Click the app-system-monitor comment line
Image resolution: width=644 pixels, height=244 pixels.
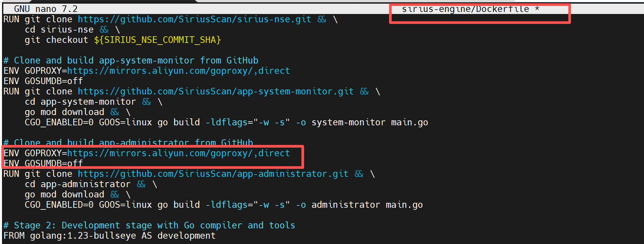click(131, 61)
